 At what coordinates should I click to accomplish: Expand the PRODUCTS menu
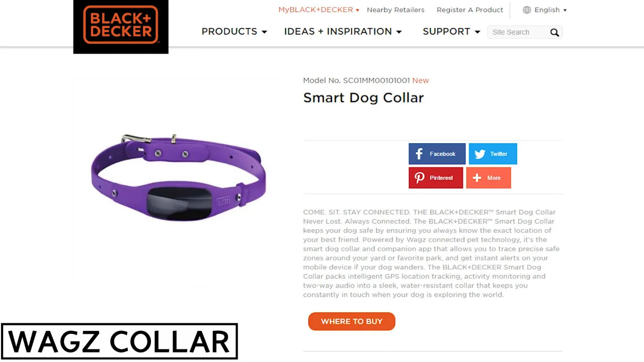pyautogui.click(x=234, y=31)
